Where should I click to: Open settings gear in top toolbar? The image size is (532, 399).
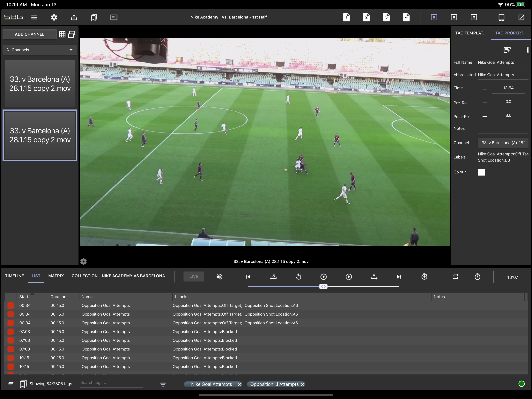coord(54,17)
